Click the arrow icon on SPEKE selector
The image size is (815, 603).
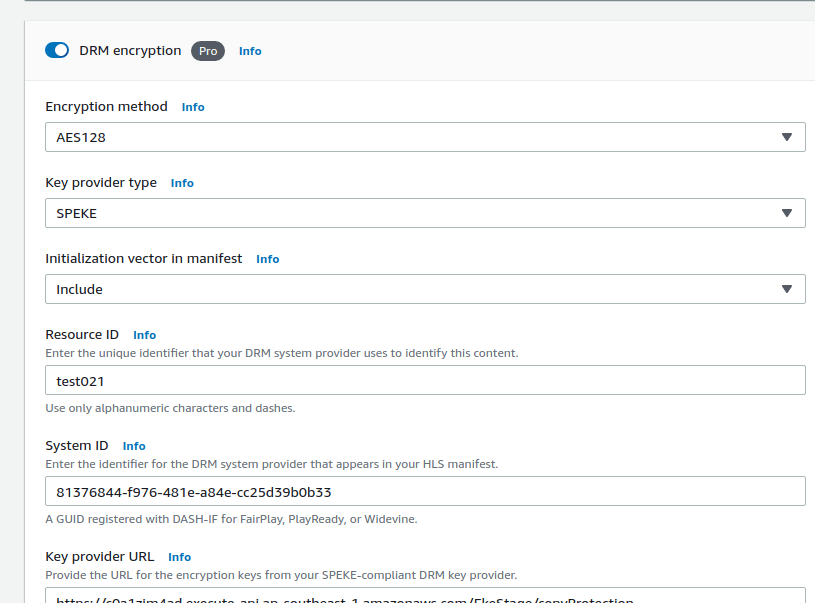coord(786,213)
